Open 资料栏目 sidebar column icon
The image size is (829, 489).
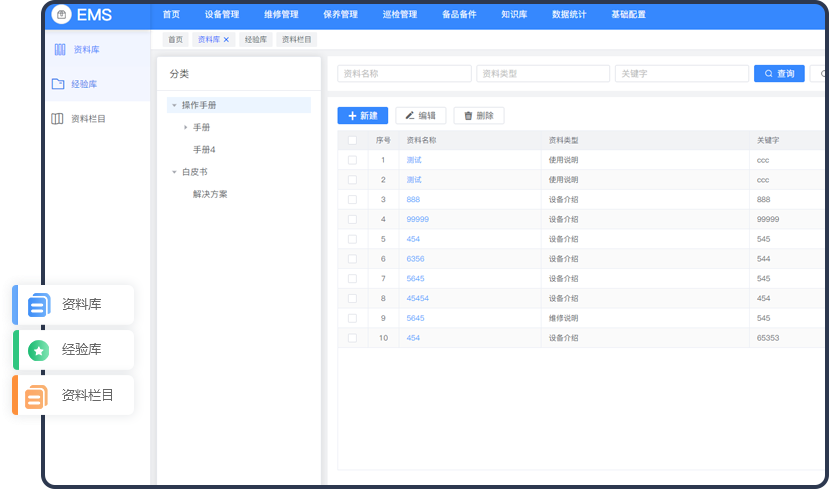[x=57, y=119]
